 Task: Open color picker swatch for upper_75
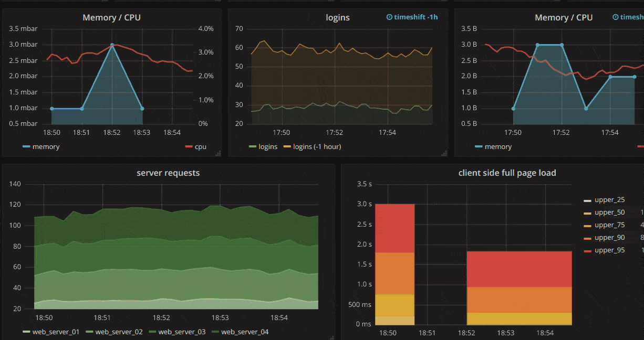tap(588, 226)
